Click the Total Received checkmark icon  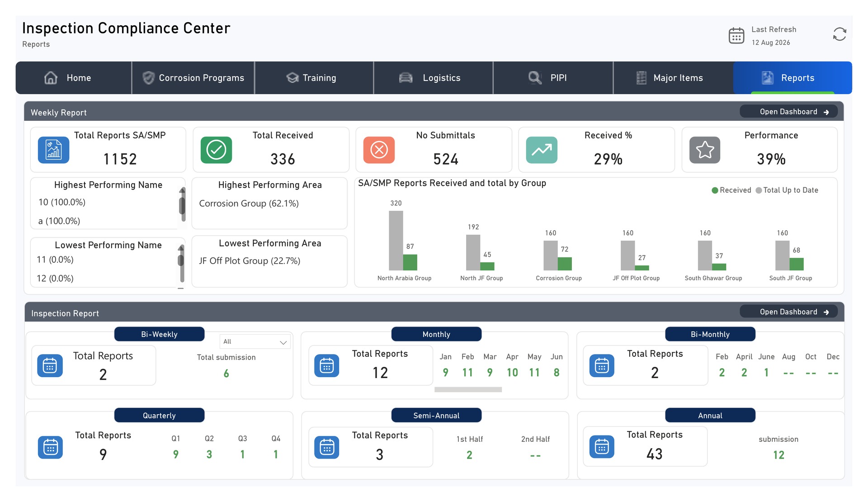point(216,150)
